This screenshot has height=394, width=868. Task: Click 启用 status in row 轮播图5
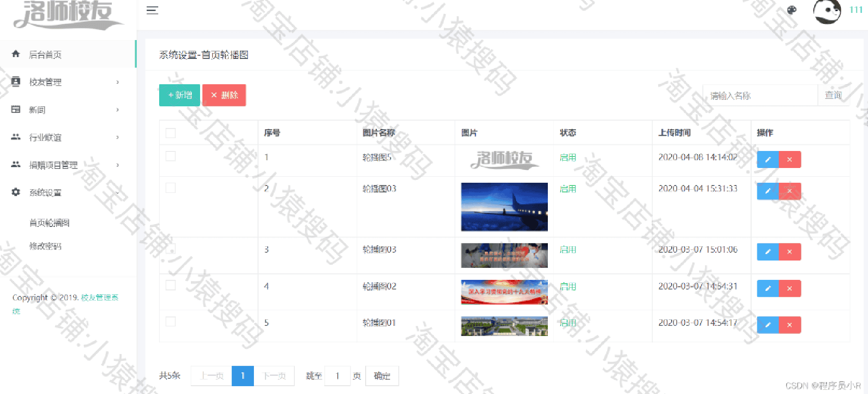click(x=568, y=157)
